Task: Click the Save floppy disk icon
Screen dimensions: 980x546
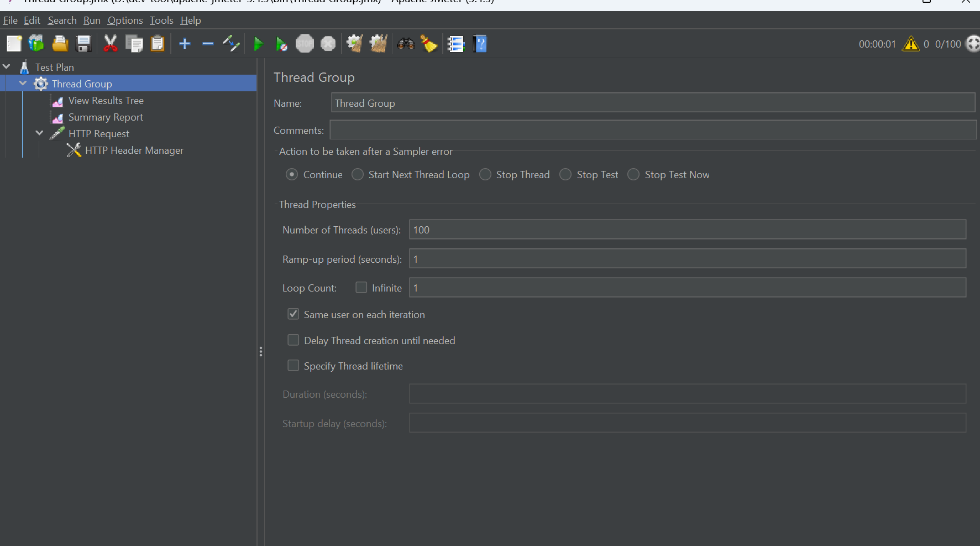Action: click(83, 44)
